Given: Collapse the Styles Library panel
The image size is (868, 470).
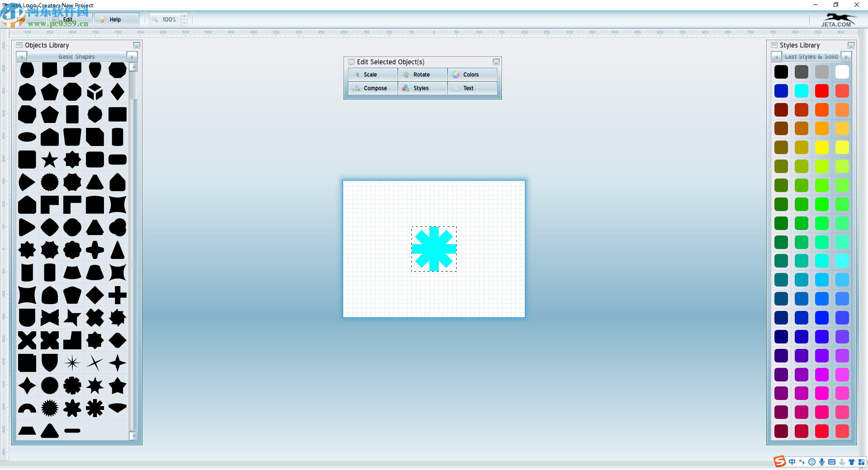Looking at the screenshot, I should [x=852, y=45].
